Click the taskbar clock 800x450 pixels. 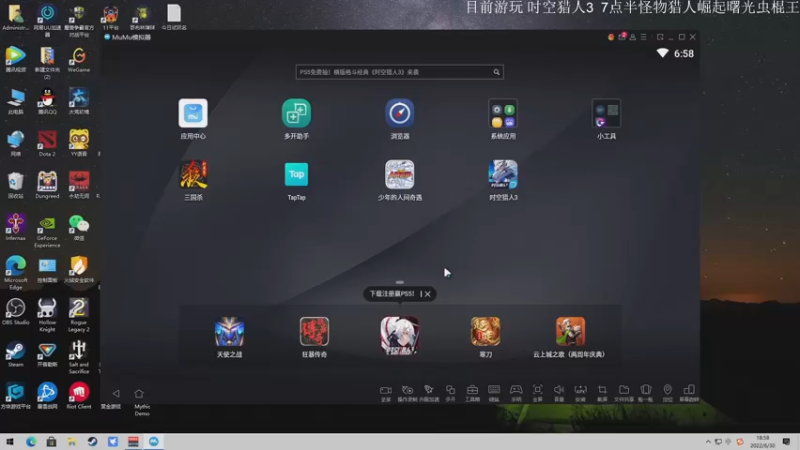763,442
